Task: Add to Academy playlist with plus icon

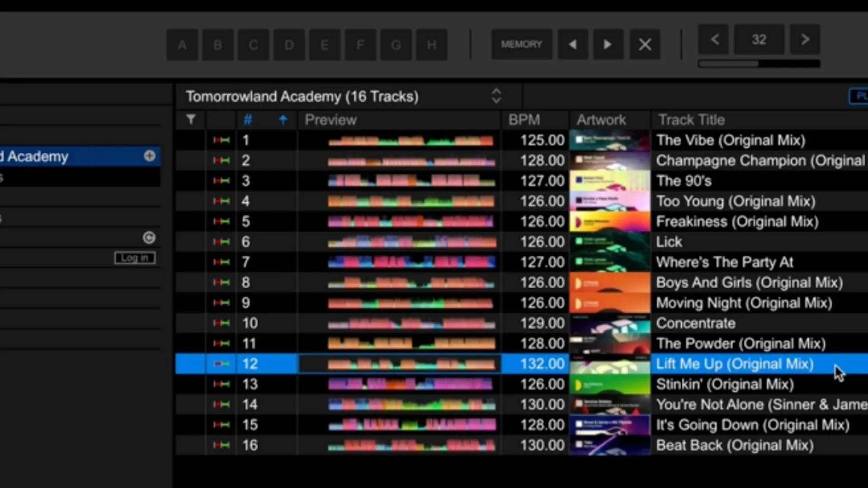Action: tap(150, 156)
